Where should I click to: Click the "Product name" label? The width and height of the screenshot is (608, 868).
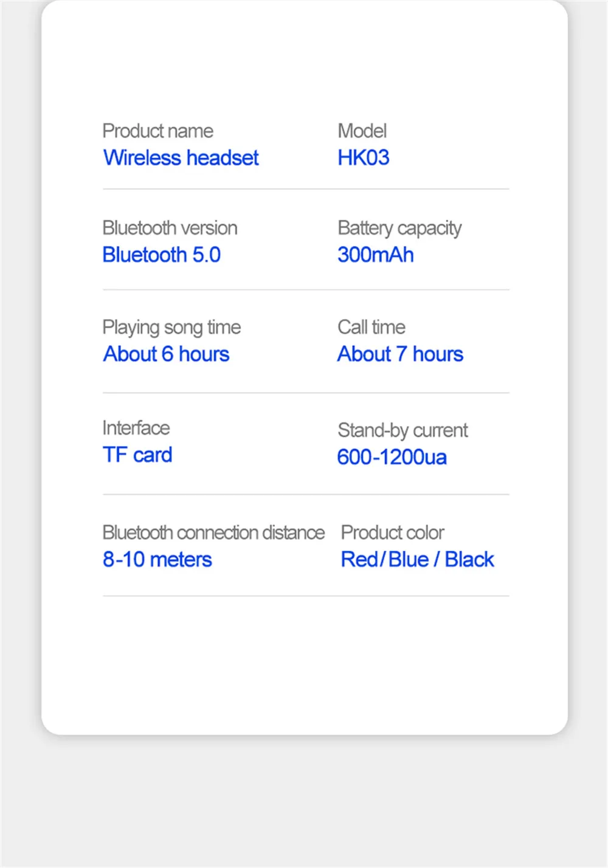(x=158, y=131)
